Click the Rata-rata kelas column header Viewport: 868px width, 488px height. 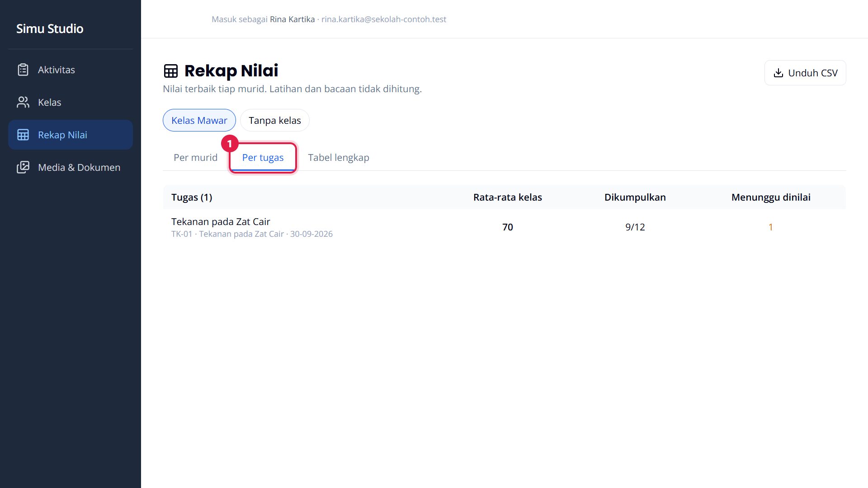[x=508, y=197]
